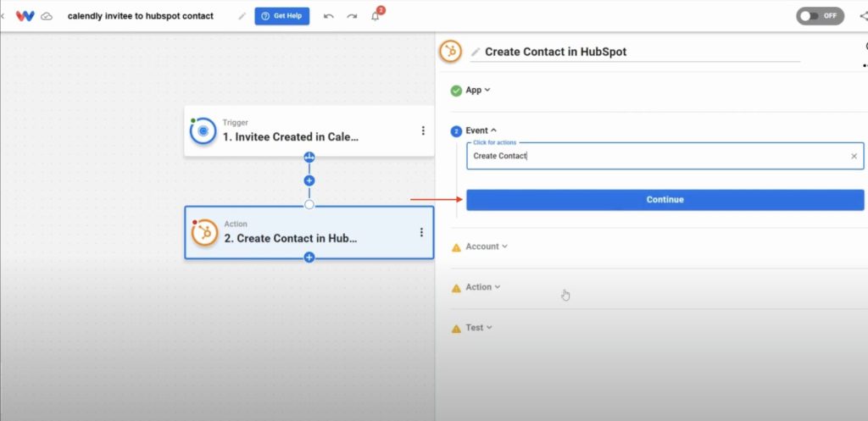Click the Test warning icon
Viewport: 868px width, 421px height.
pyautogui.click(x=456, y=329)
